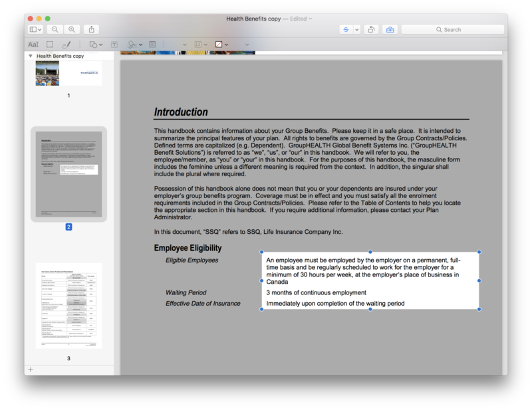Rotate the page with Rotate button
Image resolution: width=532 pixels, height=410 pixels.
point(371,29)
